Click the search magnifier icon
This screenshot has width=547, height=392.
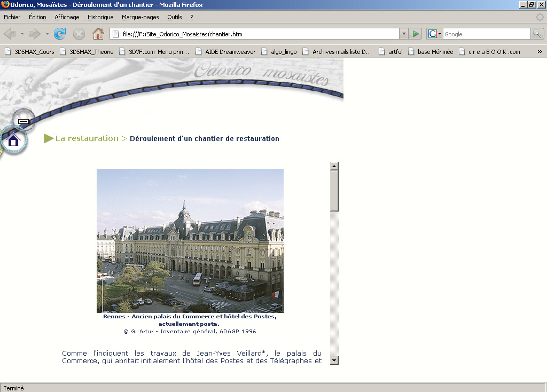click(537, 34)
